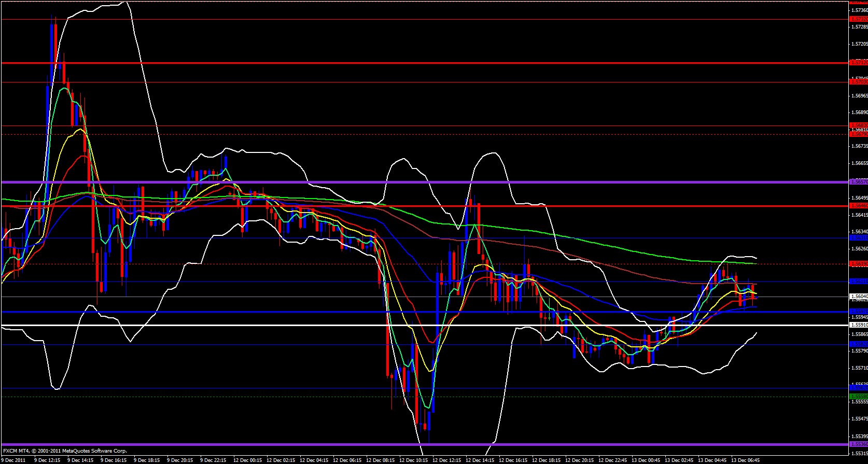Select the 9 Dec 12:15 time label

(47, 460)
